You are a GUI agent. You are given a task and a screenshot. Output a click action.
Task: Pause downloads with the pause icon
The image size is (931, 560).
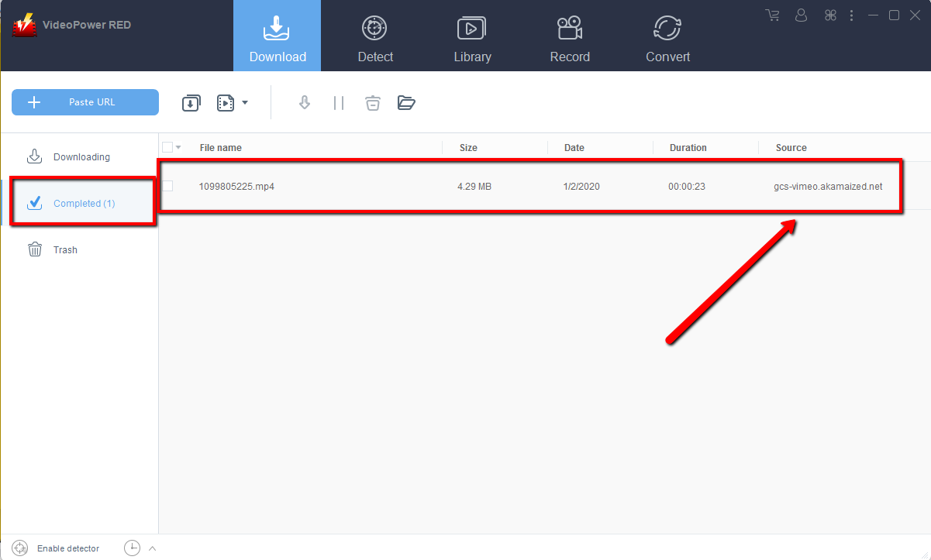[x=339, y=103]
